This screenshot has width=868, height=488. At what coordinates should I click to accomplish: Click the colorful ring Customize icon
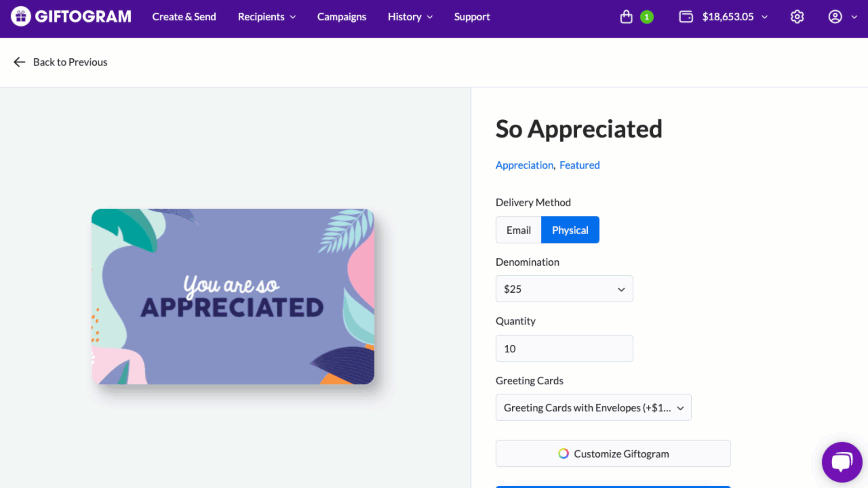click(x=563, y=453)
